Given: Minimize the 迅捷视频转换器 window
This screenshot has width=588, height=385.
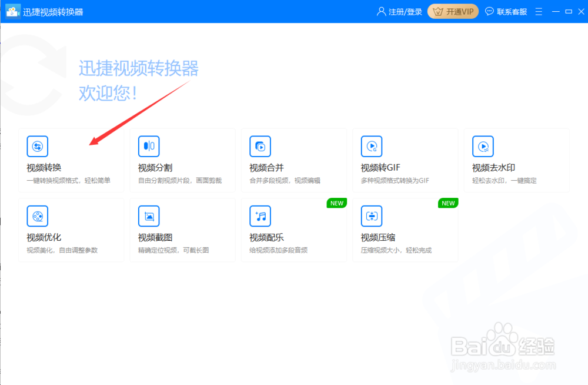Looking at the screenshot, I should [556, 12].
